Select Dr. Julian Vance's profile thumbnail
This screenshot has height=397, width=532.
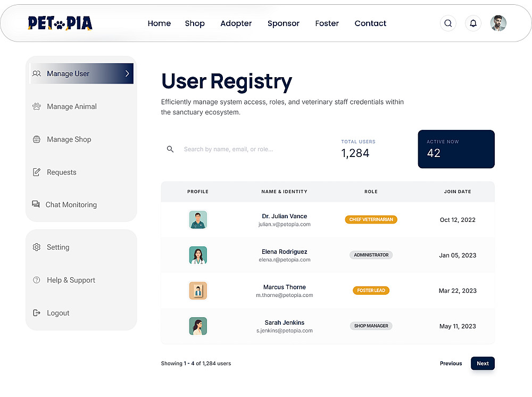198,220
